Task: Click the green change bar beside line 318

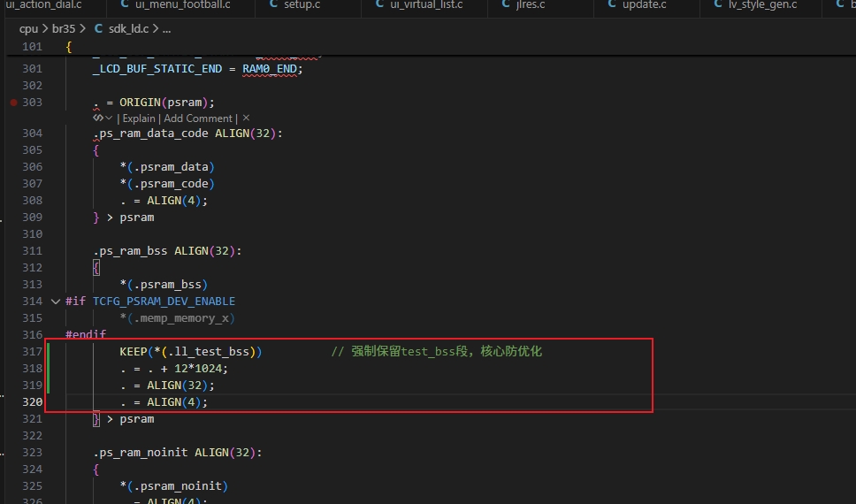Action: (x=48, y=368)
